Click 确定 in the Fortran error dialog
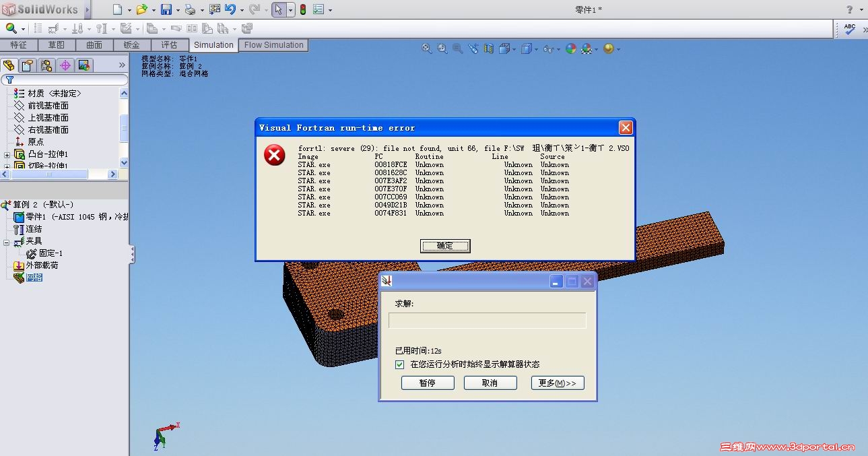 click(445, 246)
